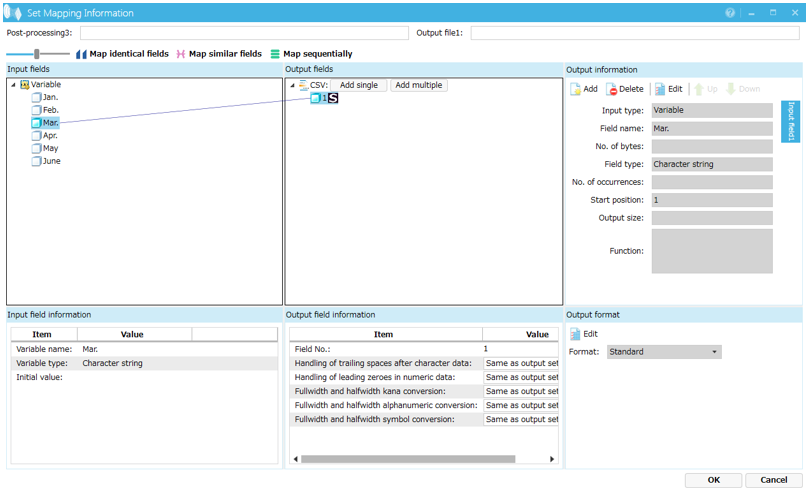The height and width of the screenshot is (495, 808).
Task: Click the Add icon in Output information
Action: (577, 89)
